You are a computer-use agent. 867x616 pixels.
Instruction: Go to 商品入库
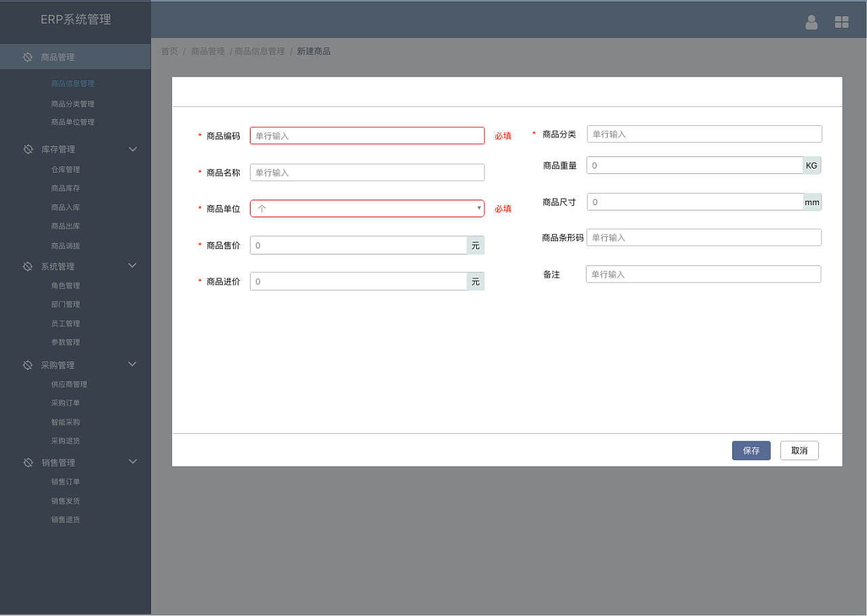pyautogui.click(x=66, y=208)
